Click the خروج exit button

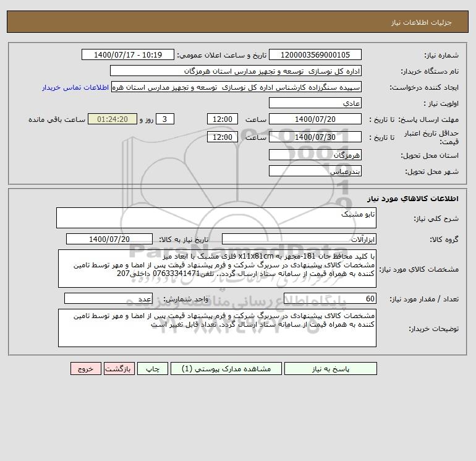click(85, 369)
